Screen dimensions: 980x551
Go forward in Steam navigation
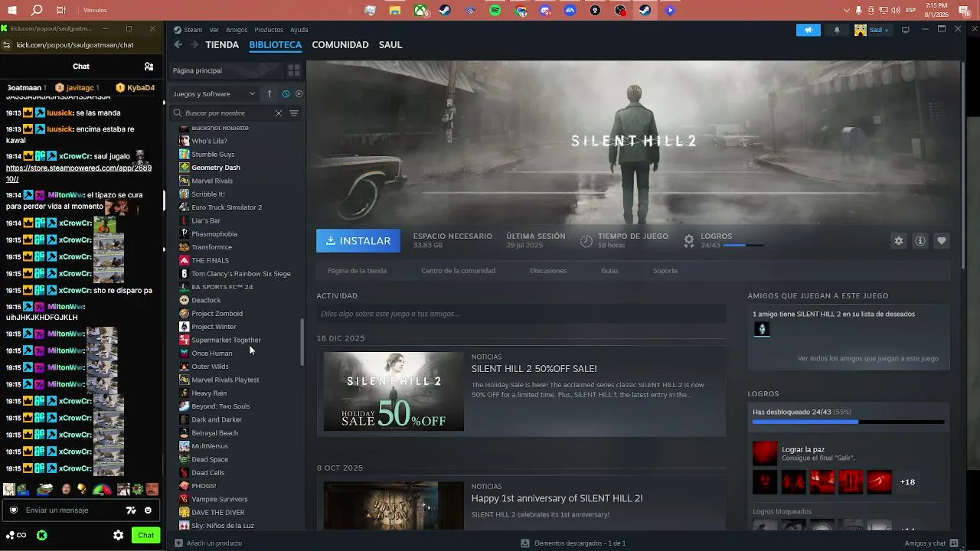(194, 44)
